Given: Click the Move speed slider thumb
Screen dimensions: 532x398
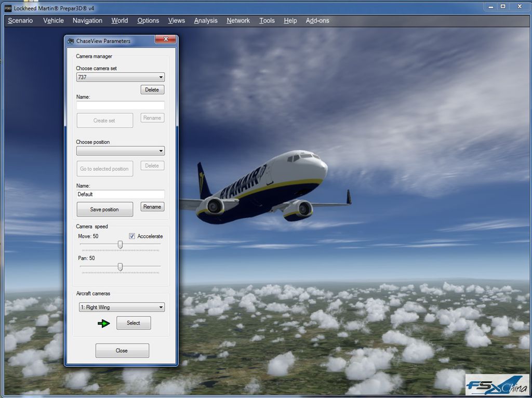Looking at the screenshot, I should (120, 245).
